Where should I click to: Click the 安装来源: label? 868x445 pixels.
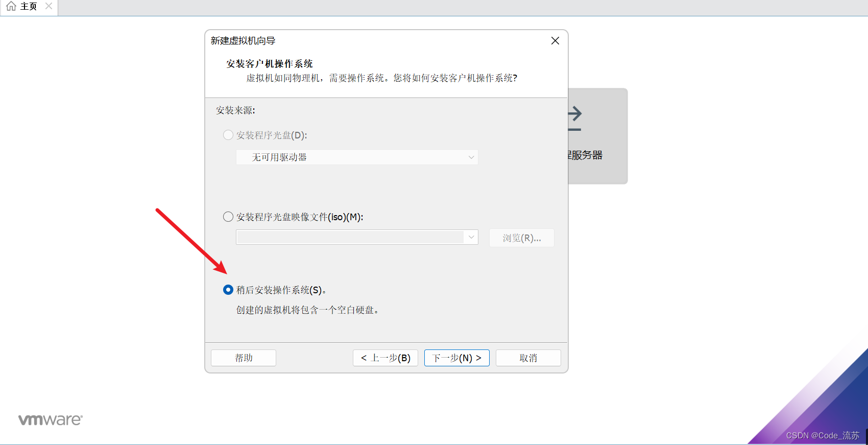235,110
